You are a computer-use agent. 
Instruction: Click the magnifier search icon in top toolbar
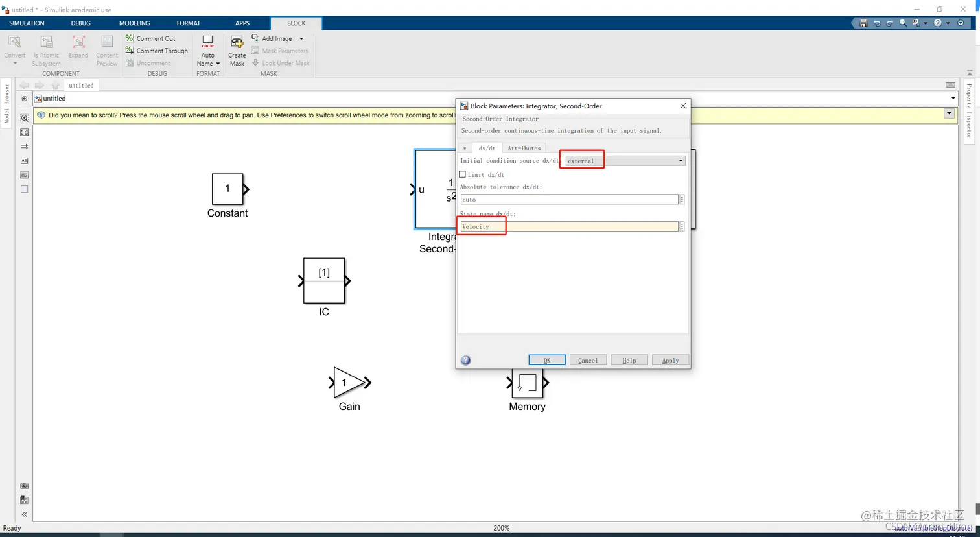[x=903, y=23]
